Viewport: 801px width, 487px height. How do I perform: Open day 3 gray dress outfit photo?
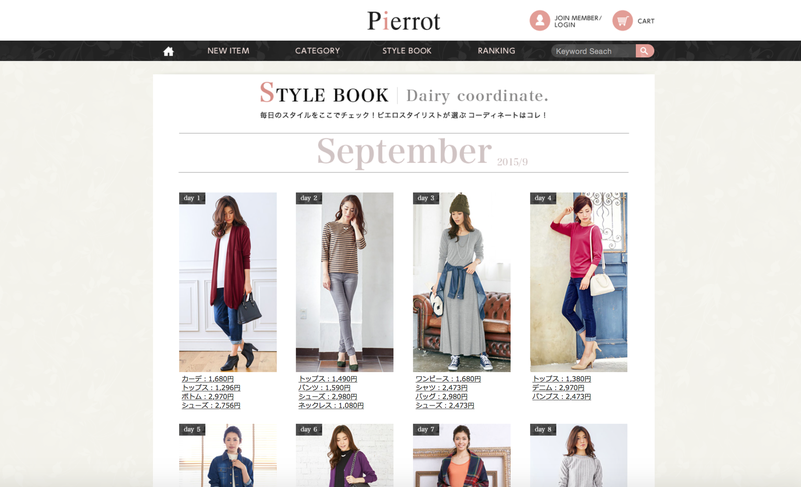(462, 282)
